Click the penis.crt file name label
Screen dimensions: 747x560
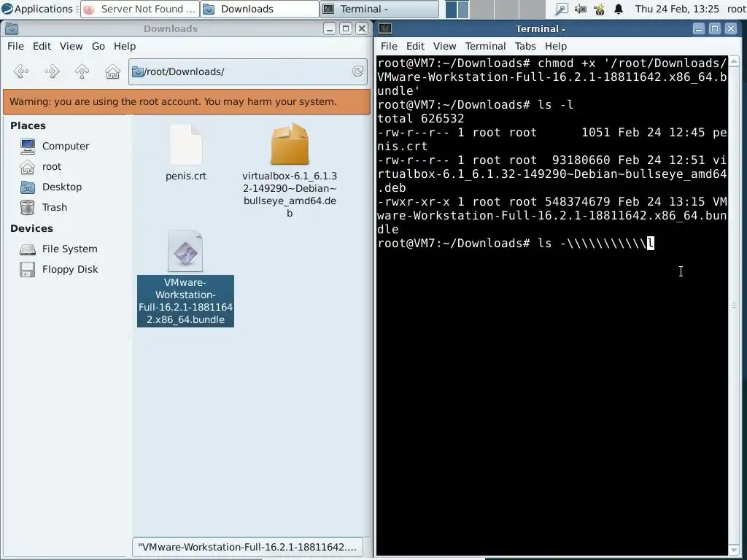tap(186, 176)
